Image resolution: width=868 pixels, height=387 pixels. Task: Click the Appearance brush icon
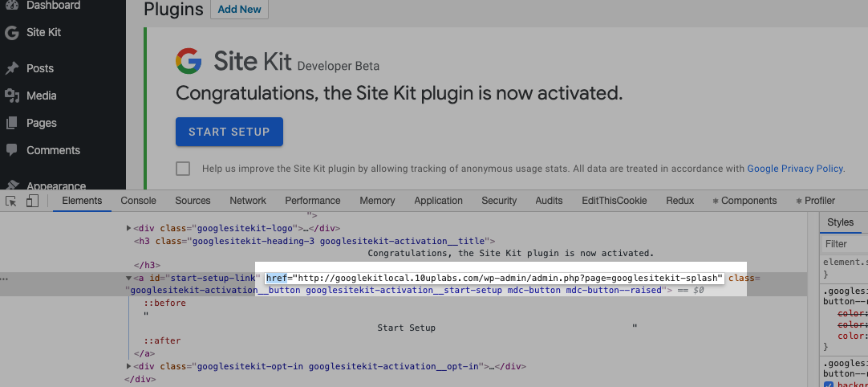point(11,185)
